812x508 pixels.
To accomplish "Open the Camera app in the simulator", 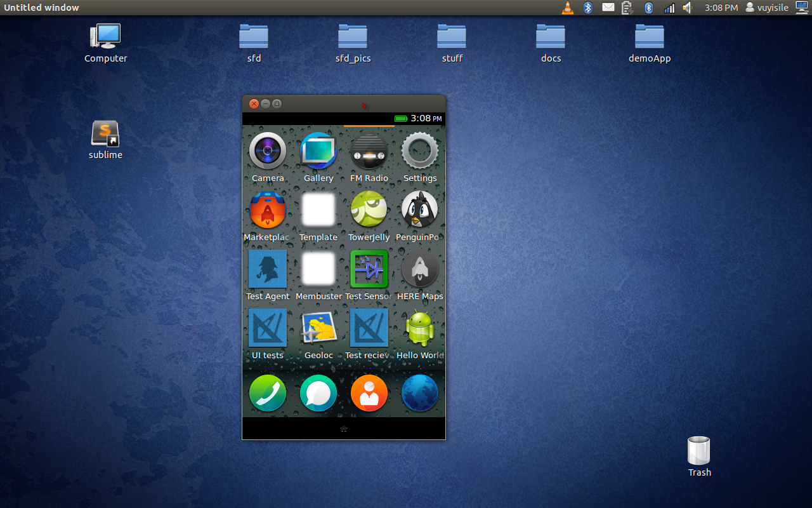I will click(268, 151).
